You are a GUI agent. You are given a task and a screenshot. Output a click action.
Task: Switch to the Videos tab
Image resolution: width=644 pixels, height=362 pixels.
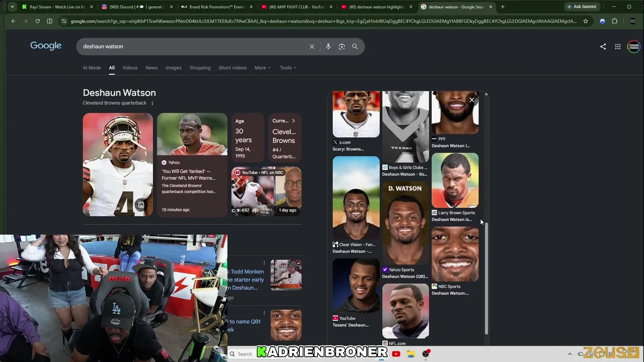130,68
